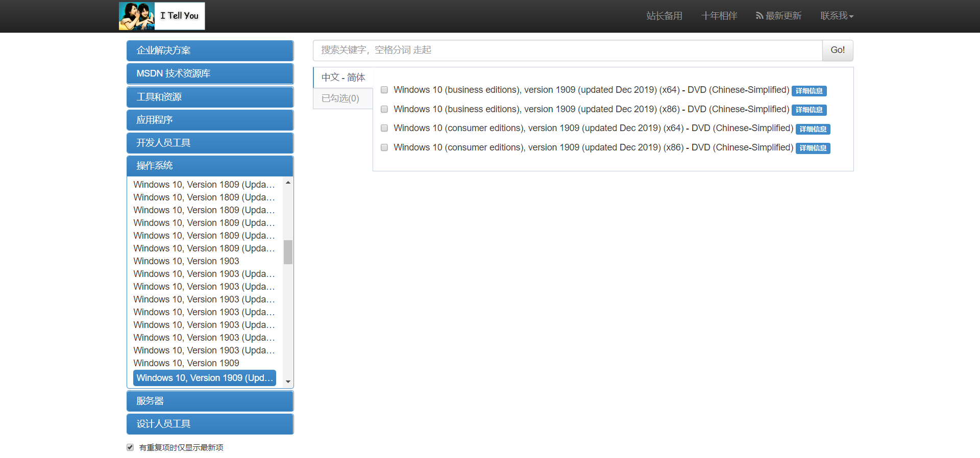980x458 pixels.
Task: Open 详细信息 for consumer editions x64
Action: tap(813, 129)
